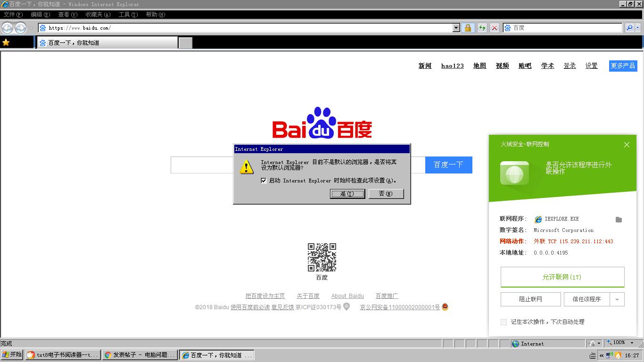Click the magnifier search button in IE
Viewport: 644px width, 362px height.
[629, 28]
